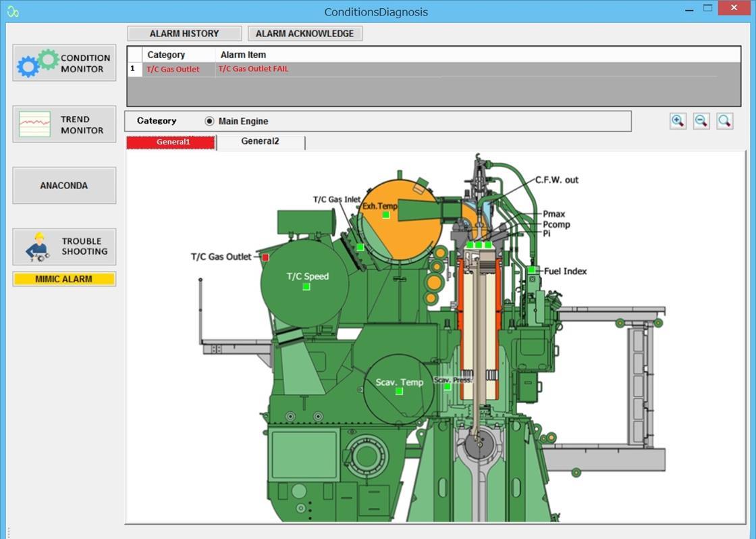Toggle the Fuel Index status indicator
This screenshot has height=539, width=756.
click(533, 271)
